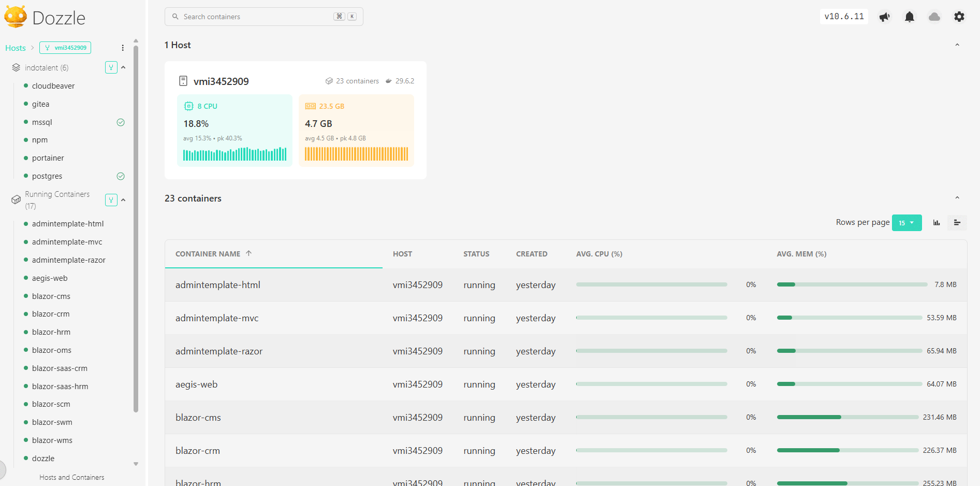980x486 pixels.
Task: Open gitea container in sidebar
Action: [x=41, y=104]
